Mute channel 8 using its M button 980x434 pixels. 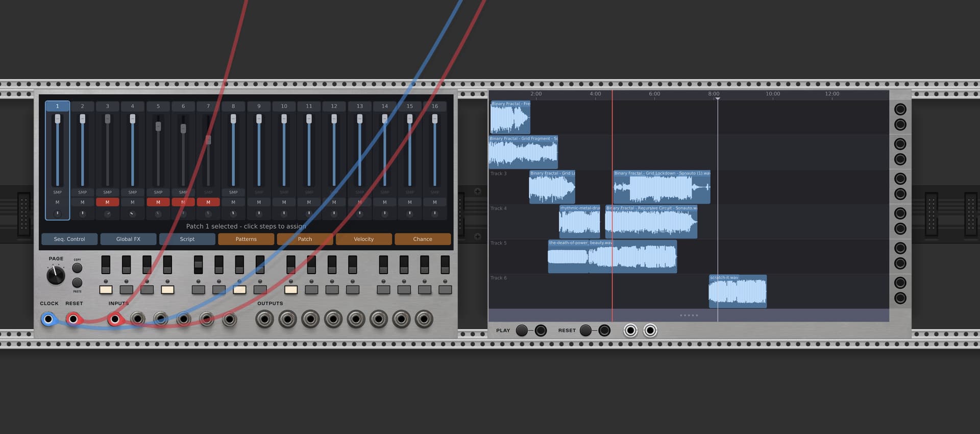click(x=233, y=202)
